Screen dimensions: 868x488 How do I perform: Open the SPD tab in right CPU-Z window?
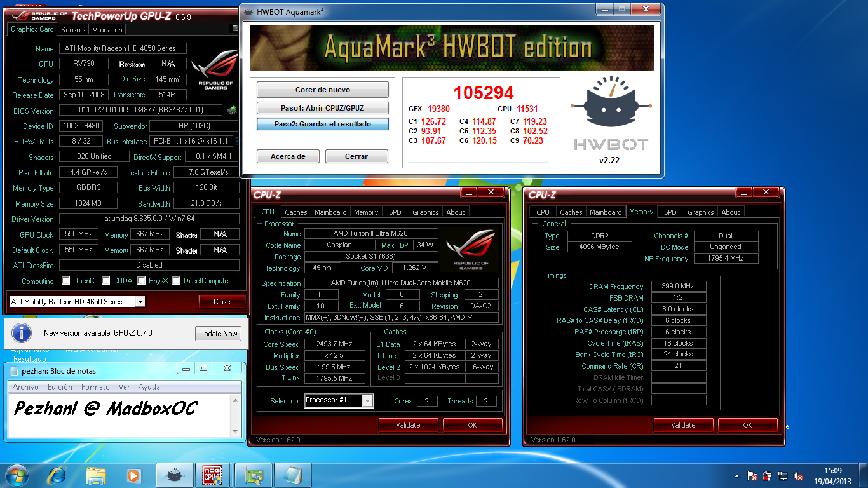pyautogui.click(x=670, y=212)
